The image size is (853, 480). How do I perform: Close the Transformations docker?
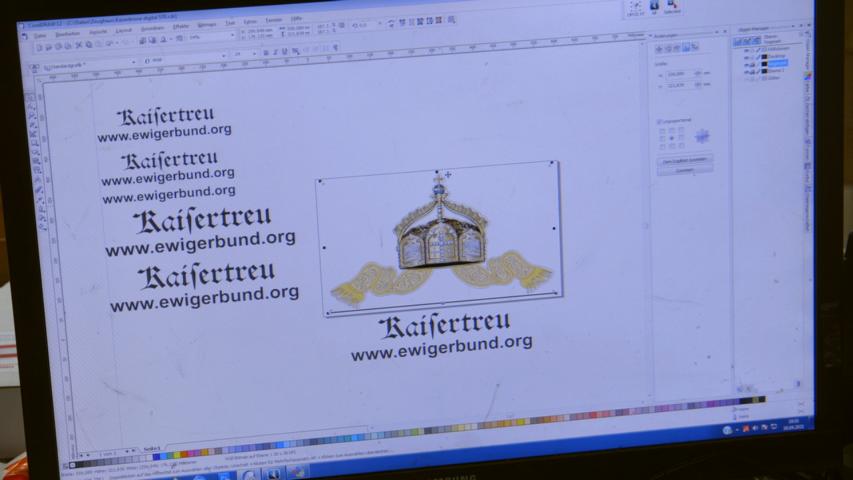click(725, 31)
